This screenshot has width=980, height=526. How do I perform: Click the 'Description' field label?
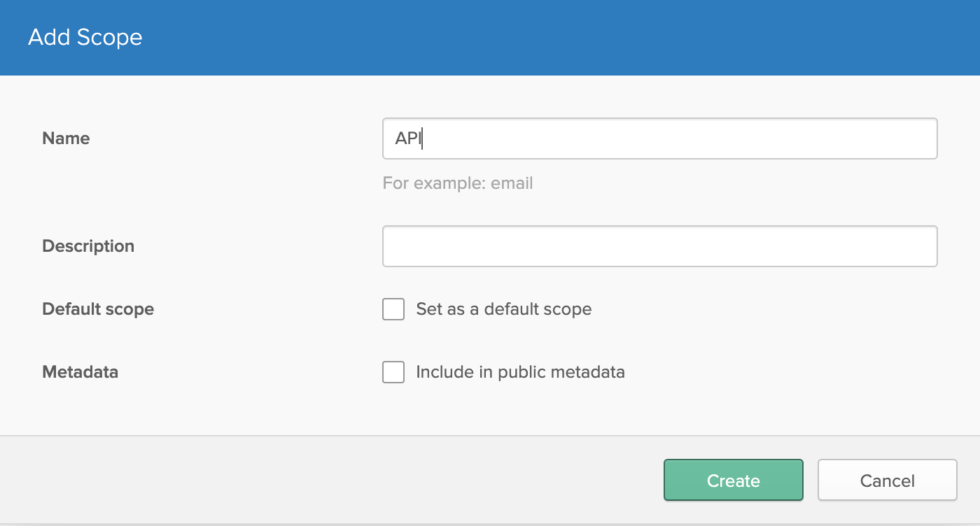88,246
